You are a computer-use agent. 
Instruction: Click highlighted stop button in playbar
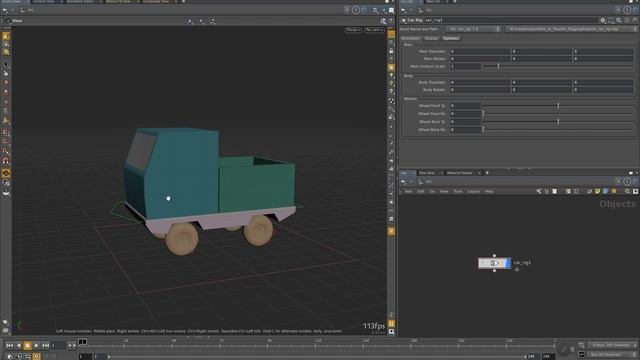27,346
